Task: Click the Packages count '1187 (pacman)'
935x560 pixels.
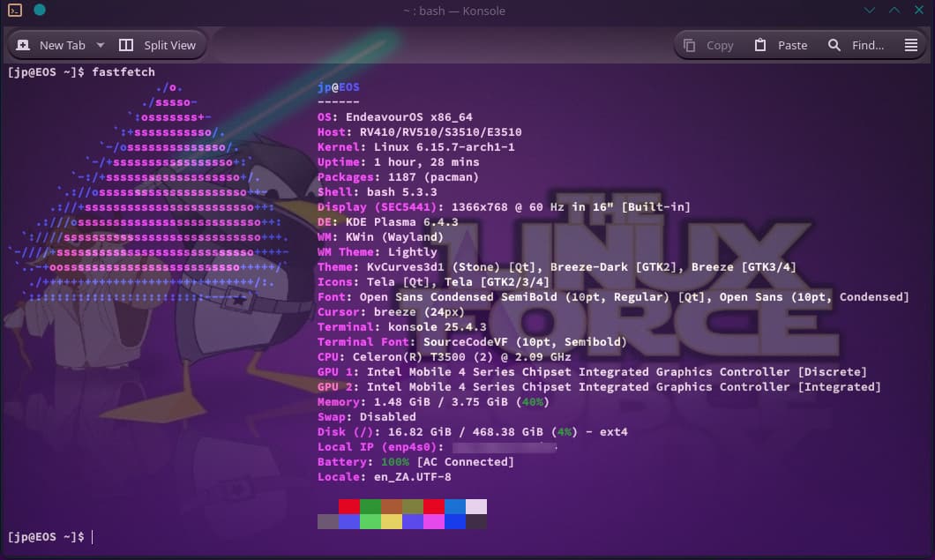Action: [x=433, y=177]
